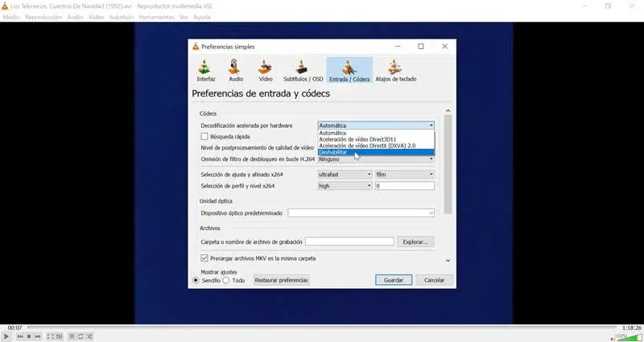The height and width of the screenshot is (342, 644).
Task: Click the Restaurar preferencias button
Action: point(281,280)
